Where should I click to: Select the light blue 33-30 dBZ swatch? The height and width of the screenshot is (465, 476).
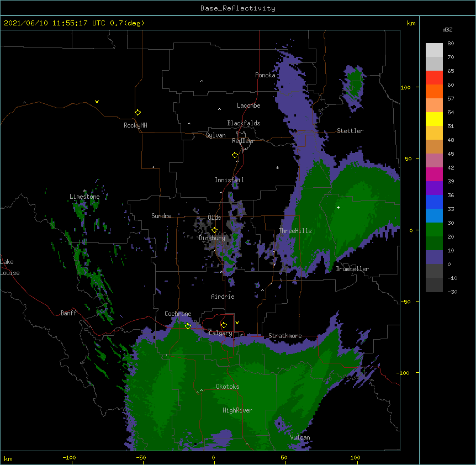point(434,216)
